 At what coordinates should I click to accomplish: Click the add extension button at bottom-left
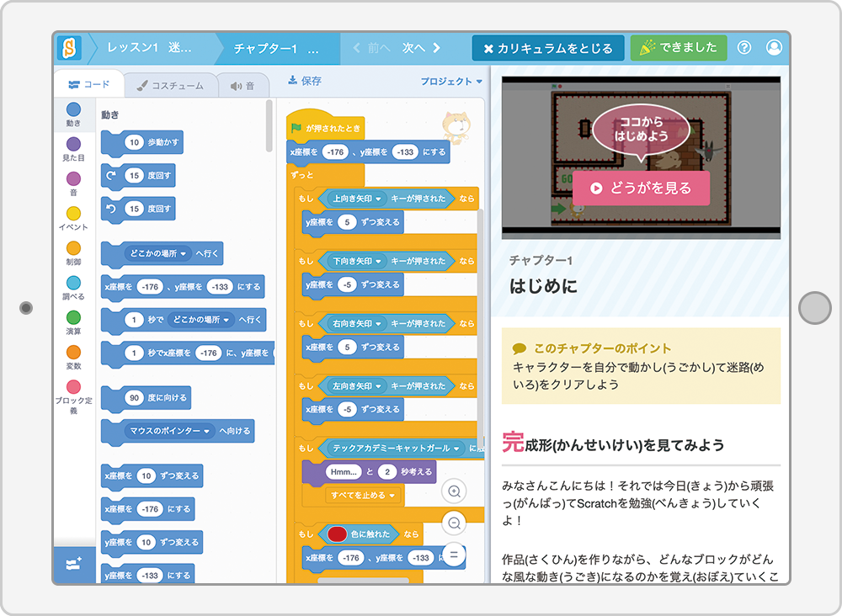[x=74, y=565]
